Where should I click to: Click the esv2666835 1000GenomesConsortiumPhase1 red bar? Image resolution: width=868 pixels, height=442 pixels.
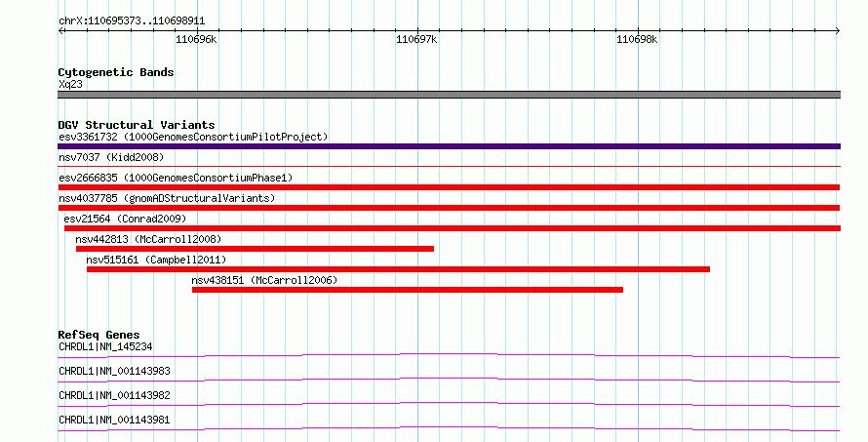[x=449, y=187]
